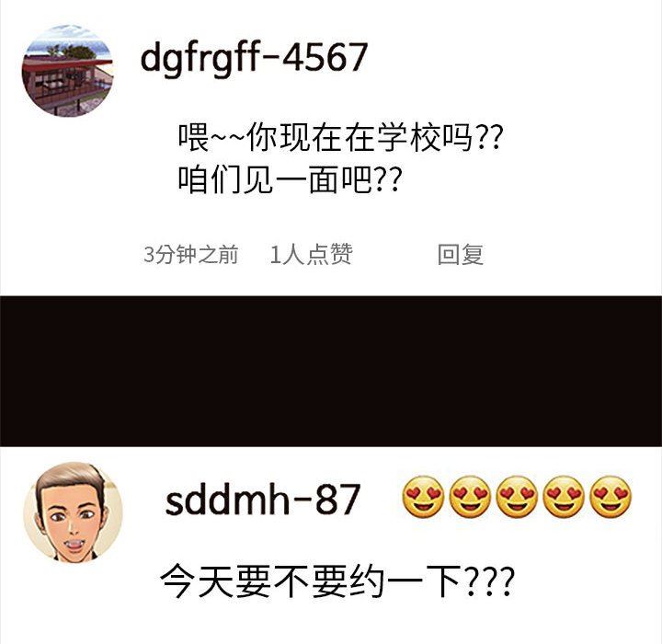Viewport: 662px width, 644px height.
Task: Open dgfrgff-4567's building profile picture
Action: tap(67, 71)
